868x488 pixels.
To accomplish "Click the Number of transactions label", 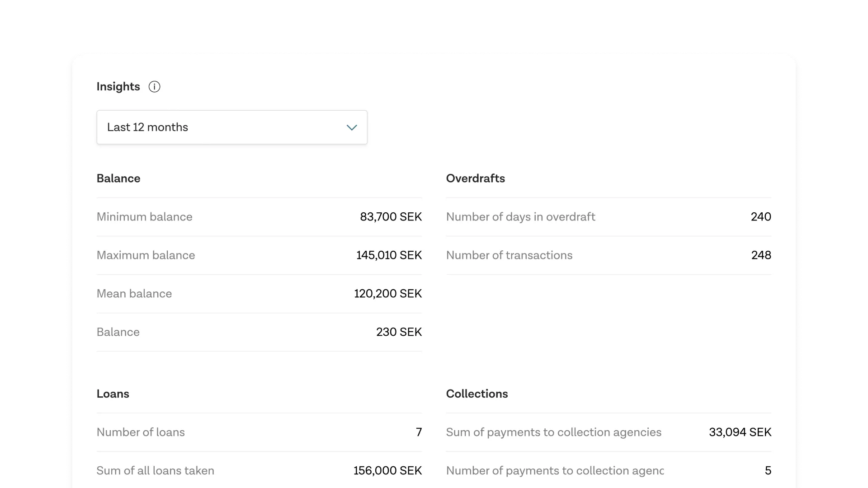I will (x=509, y=255).
